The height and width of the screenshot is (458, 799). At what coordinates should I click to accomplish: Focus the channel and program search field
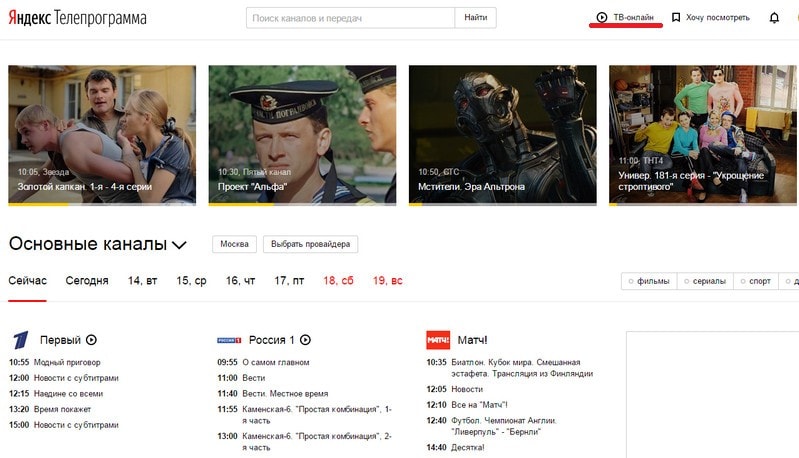click(x=351, y=18)
